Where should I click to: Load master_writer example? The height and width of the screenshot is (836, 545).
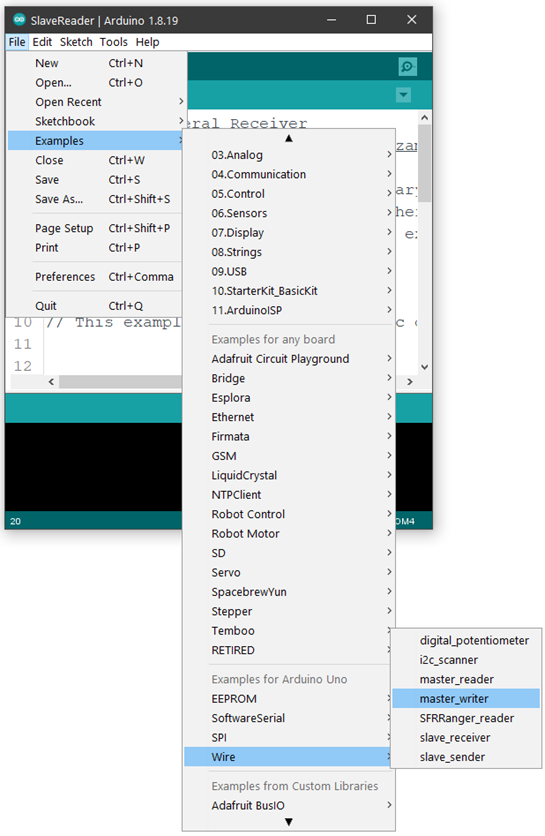tap(466, 700)
